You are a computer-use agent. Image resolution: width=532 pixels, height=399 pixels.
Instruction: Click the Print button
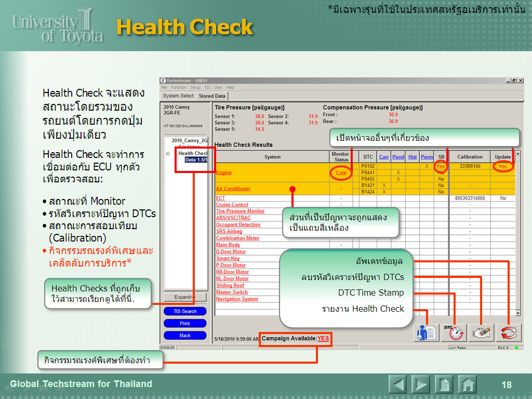[185, 323]
